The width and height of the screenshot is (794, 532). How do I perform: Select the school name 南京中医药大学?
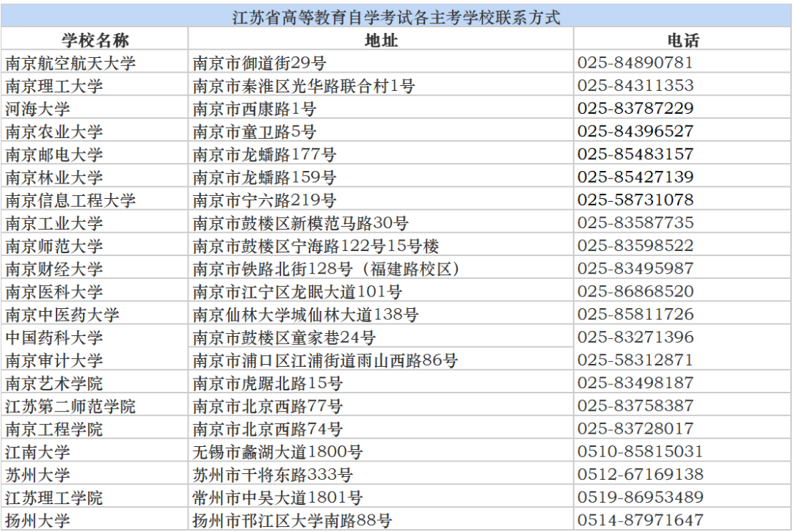[x=62, y=315]
